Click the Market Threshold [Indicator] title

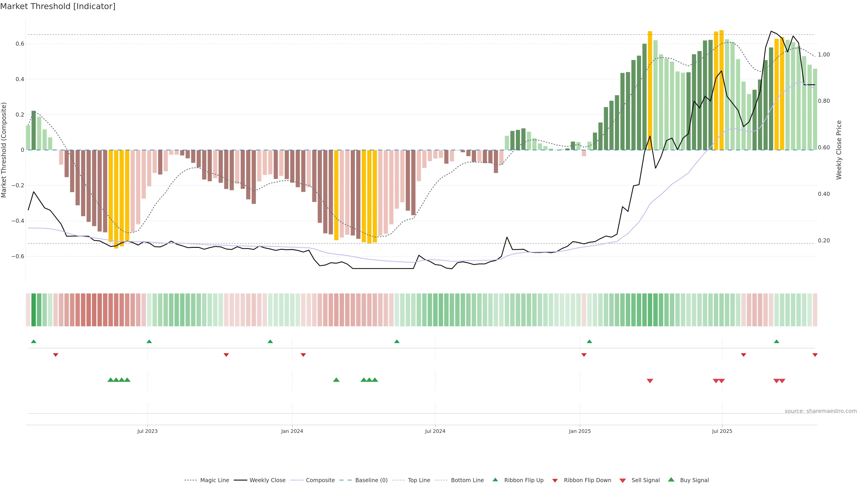pyautogui.click(x=58, y=6)
